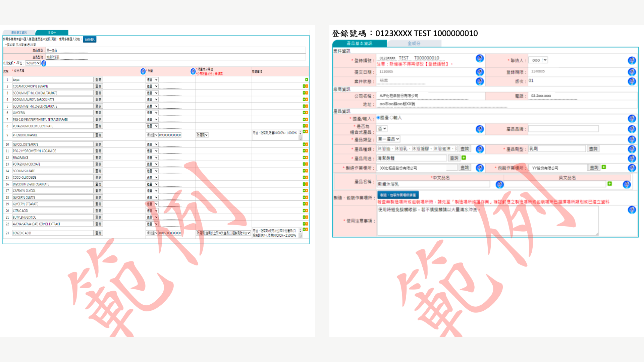
Task: Select 產品基本資訊 tab under registration number heading
Action: (359, 44)
